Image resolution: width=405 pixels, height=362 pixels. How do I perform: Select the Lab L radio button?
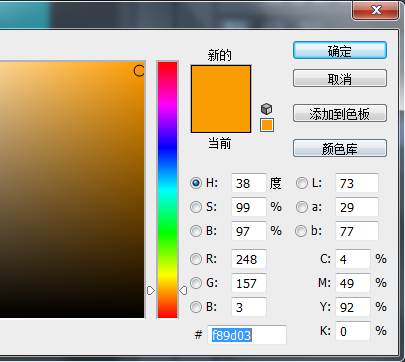coord(302,183)
